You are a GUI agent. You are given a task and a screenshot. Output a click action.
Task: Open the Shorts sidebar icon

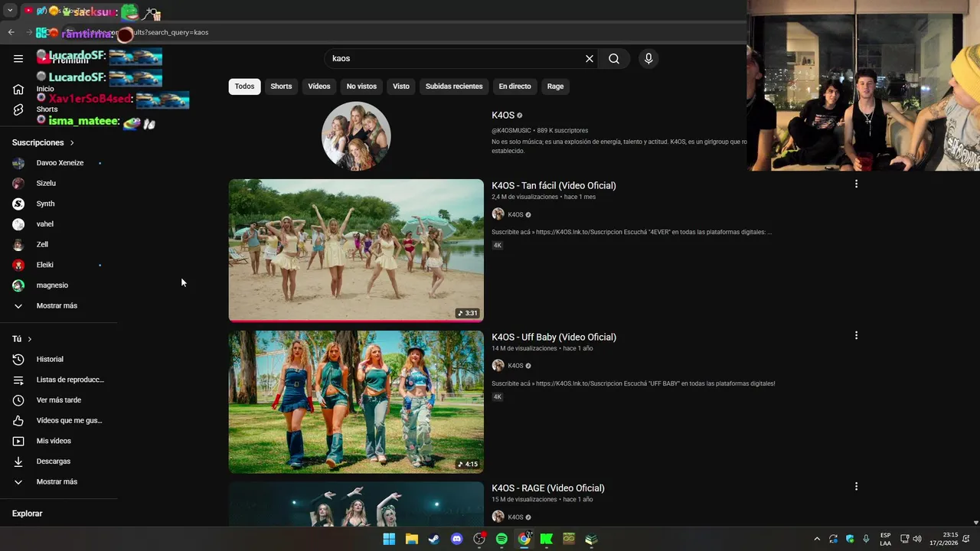point(18,109)
